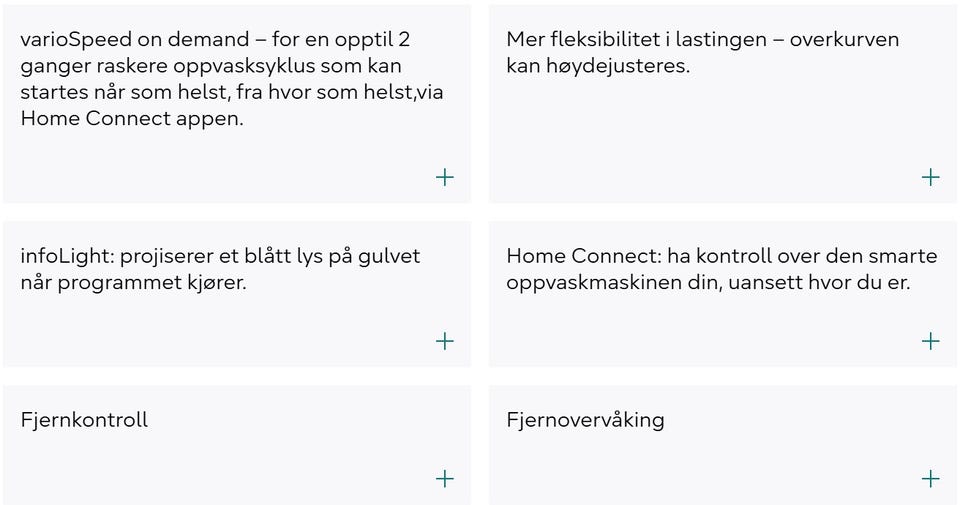Select the varioSpeed on demand description text
The width and height of the screenshot is (960, 505).
click(232, 79)
